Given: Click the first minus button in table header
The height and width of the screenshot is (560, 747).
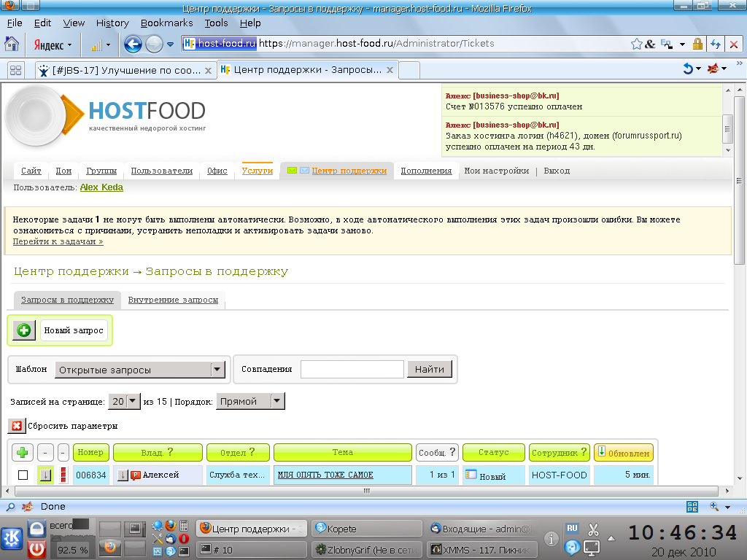Looking at the screenshot, I should [x=45, y=452].
